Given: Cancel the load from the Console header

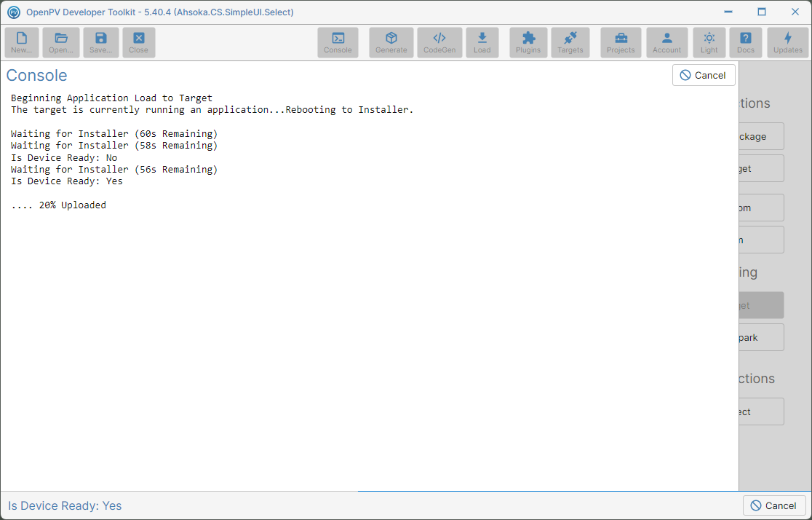Looking at the screenshot, I should click(704, 75).
